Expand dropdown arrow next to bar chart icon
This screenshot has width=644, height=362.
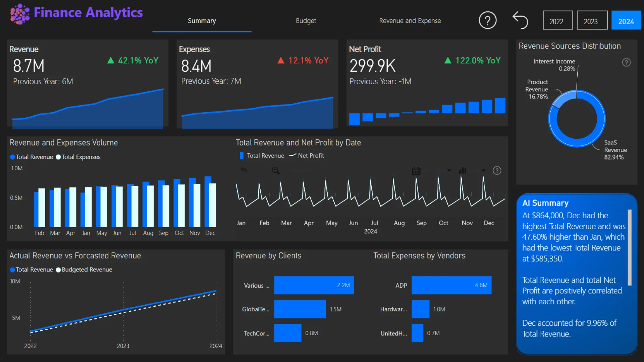click(483, 171)
